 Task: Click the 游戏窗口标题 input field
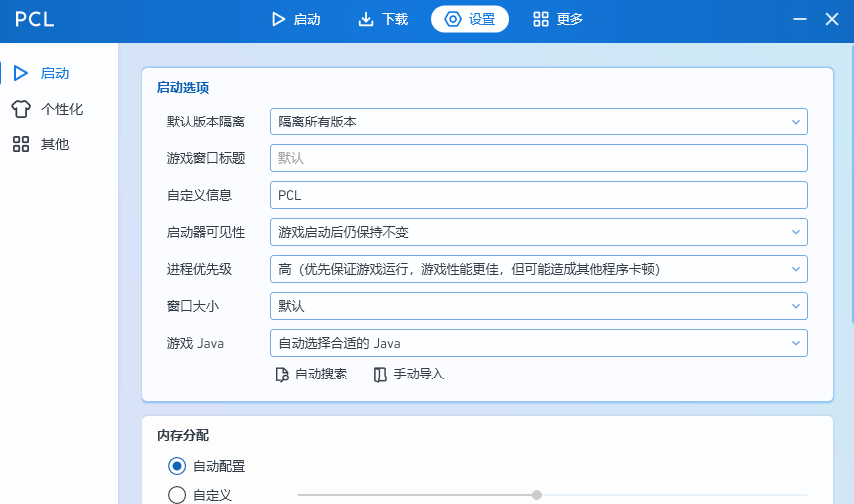click(x=538, y=158)
